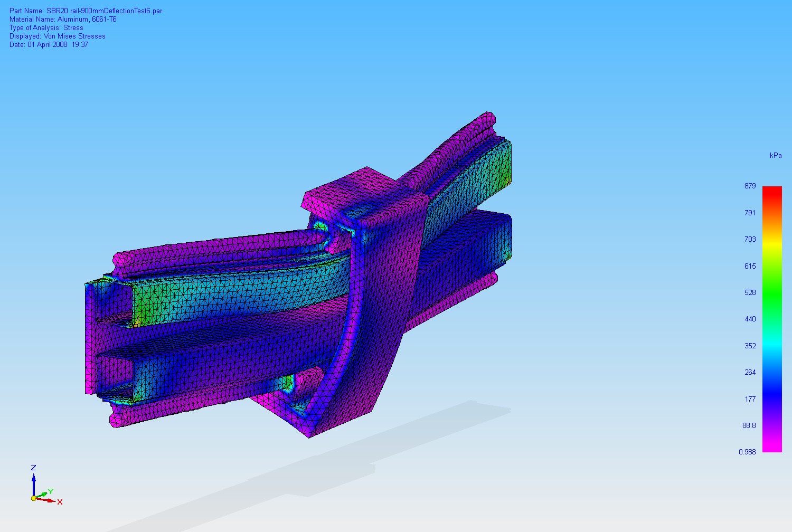
Task: Click the 879 maximum stress value label
Action: pos(750,186)
